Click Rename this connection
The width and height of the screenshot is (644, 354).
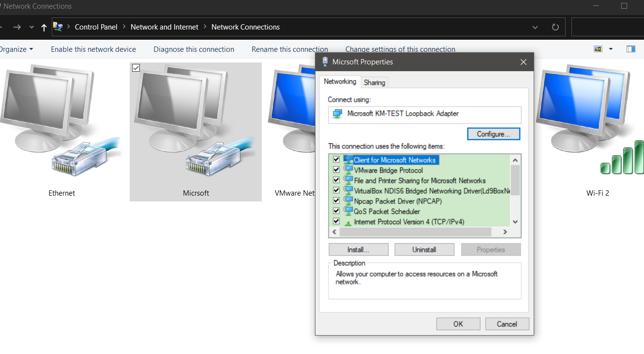click(290, 49)
